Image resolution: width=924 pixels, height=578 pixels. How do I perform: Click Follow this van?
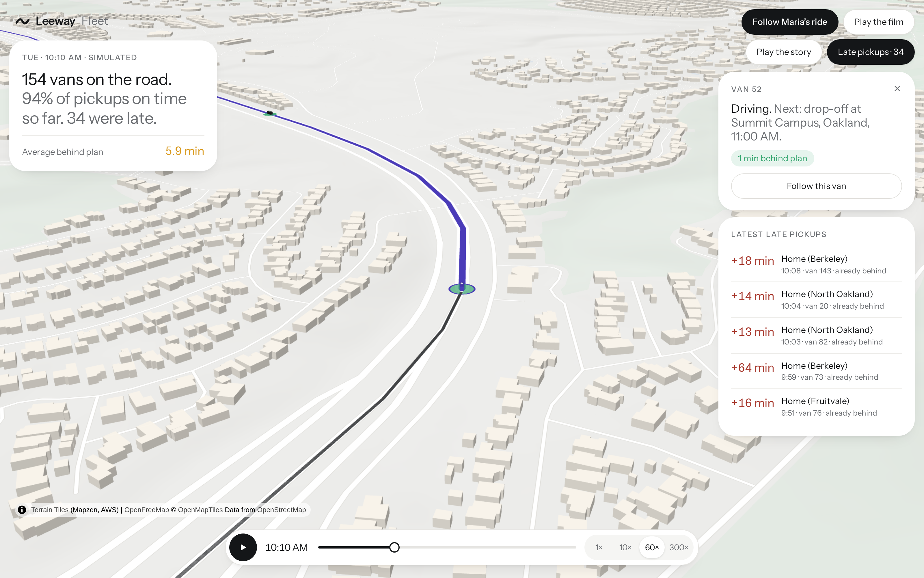tap(816, 186)
